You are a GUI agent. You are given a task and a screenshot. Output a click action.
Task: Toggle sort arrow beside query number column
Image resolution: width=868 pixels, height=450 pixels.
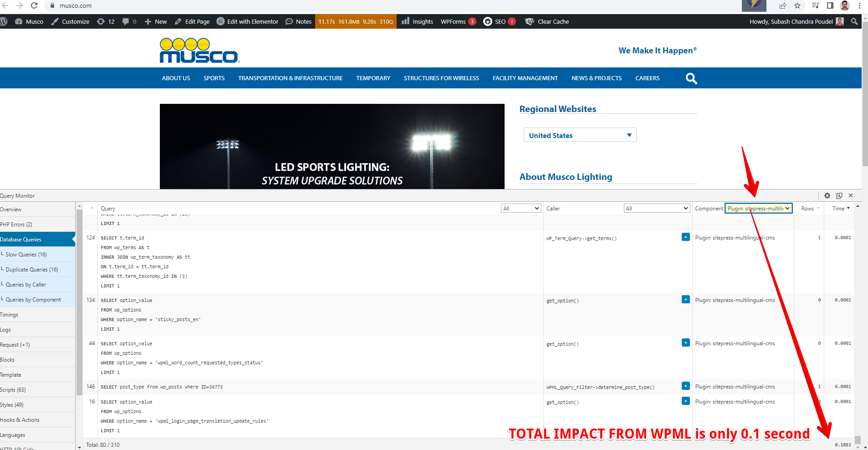(x=92, y=208)
